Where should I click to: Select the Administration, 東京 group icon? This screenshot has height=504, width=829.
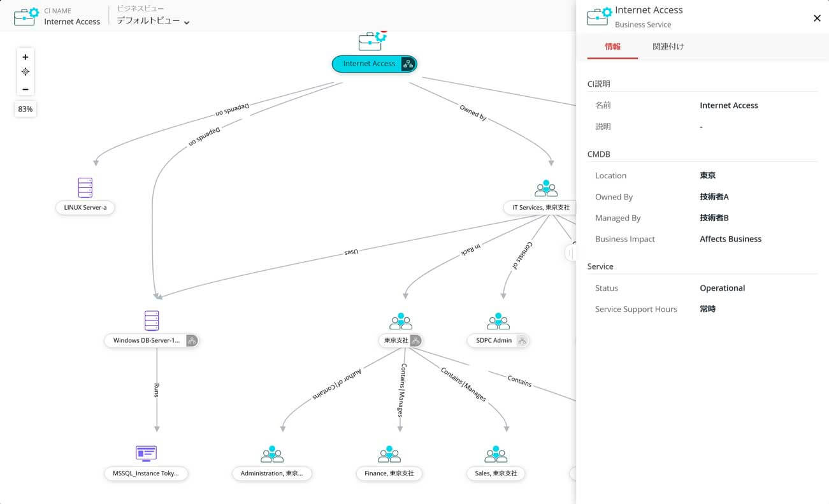(272, 454)
